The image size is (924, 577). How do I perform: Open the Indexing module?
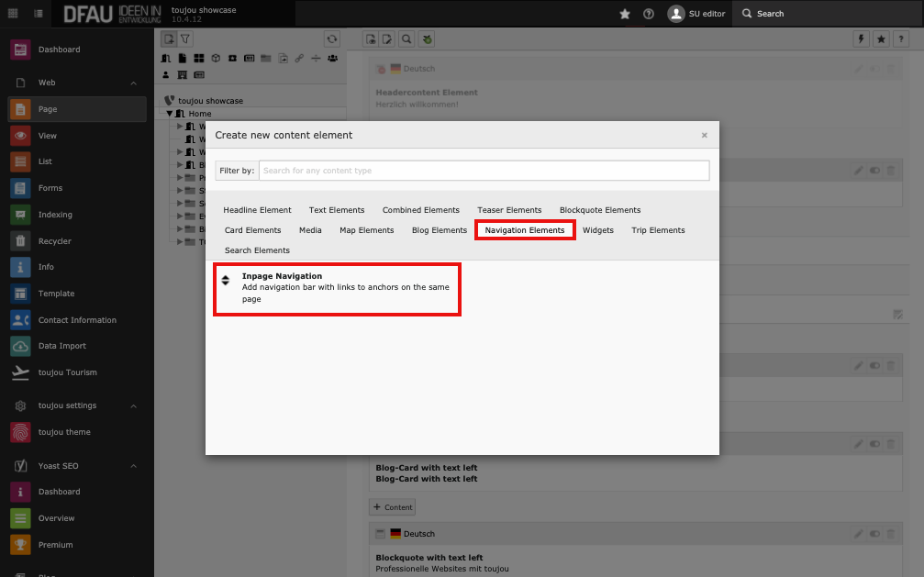pyautogui.click(x=54, y=215)
